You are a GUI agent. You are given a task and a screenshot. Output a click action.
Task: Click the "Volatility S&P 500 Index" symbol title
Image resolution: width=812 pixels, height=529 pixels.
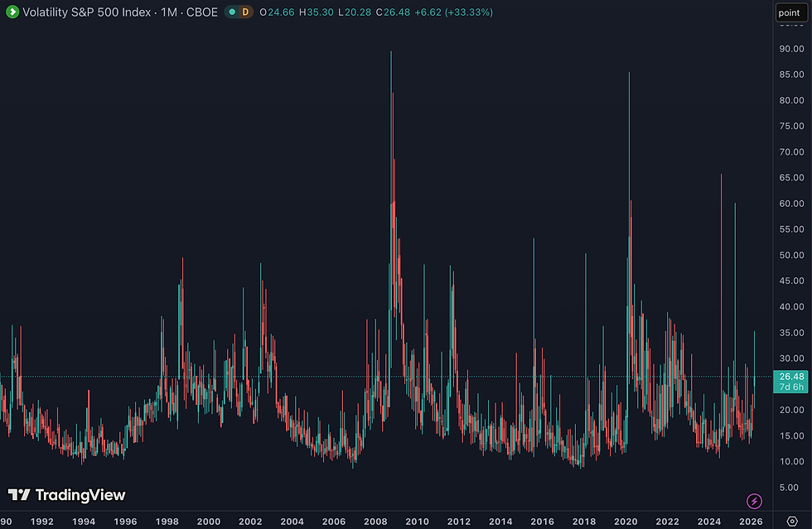click(x=86, y=12)
